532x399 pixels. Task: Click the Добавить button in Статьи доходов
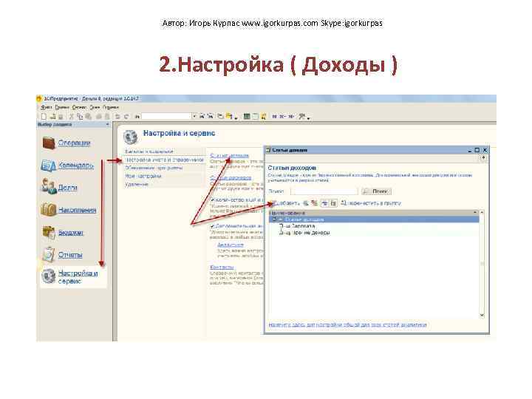click(x=284, y=203)
